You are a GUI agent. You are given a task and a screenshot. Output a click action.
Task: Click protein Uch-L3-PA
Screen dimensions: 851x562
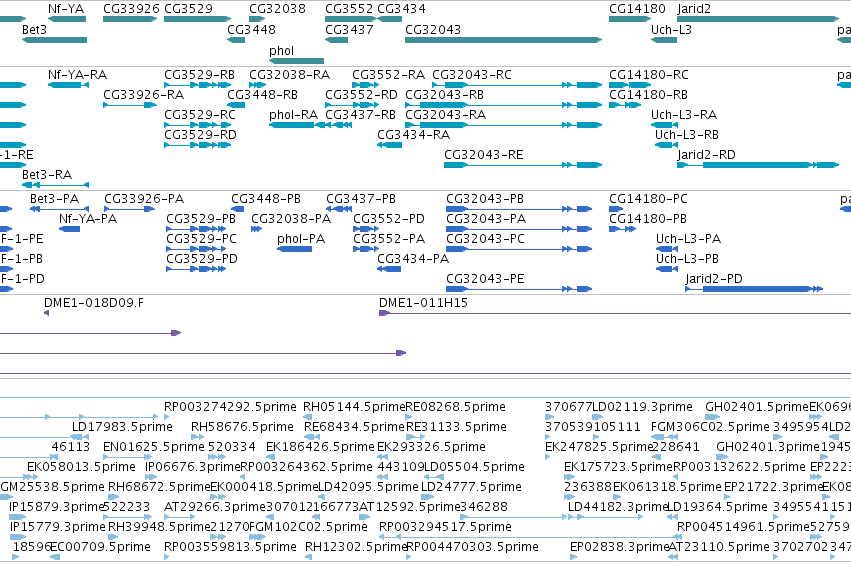688,239
